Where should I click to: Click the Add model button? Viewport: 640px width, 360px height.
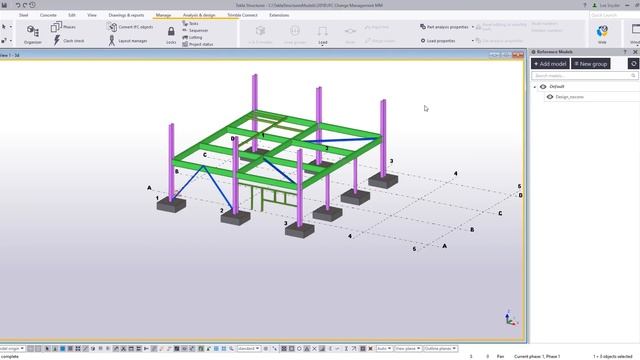tap(550, 64)
